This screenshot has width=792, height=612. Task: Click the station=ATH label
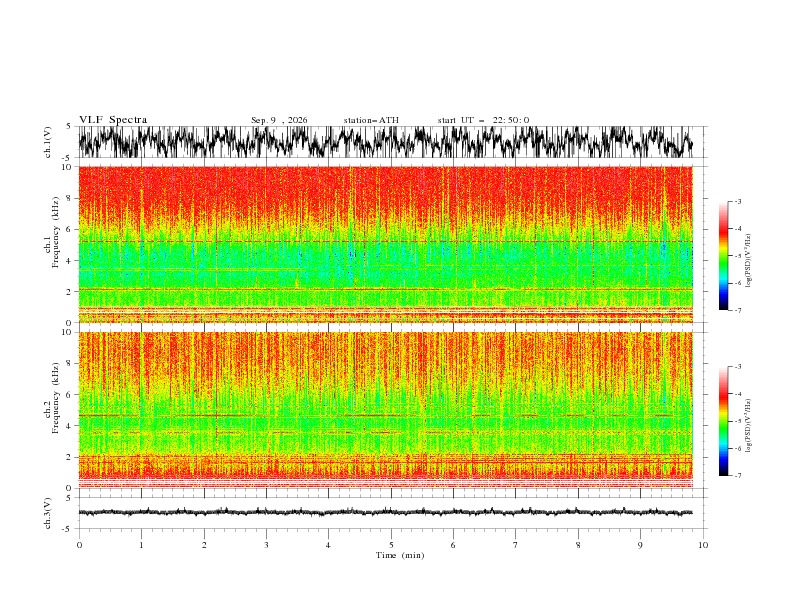pos(371,120)
